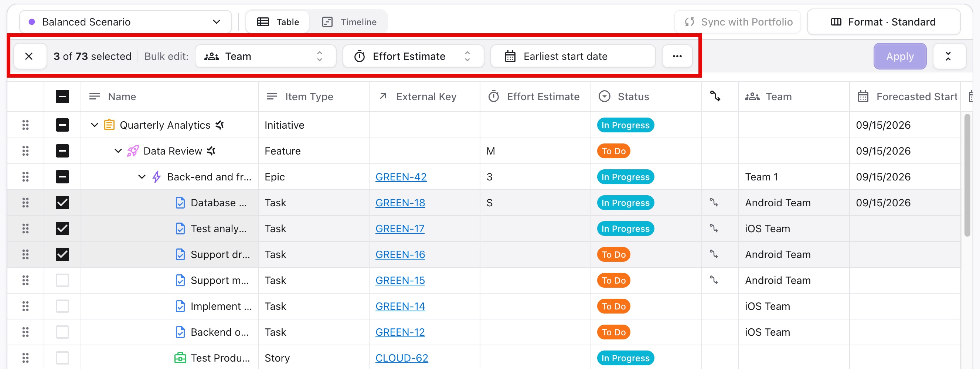Click the scenario-change icon beside Data Review
This screenshot has width=980, height=369.
click(x=211, y=151)
